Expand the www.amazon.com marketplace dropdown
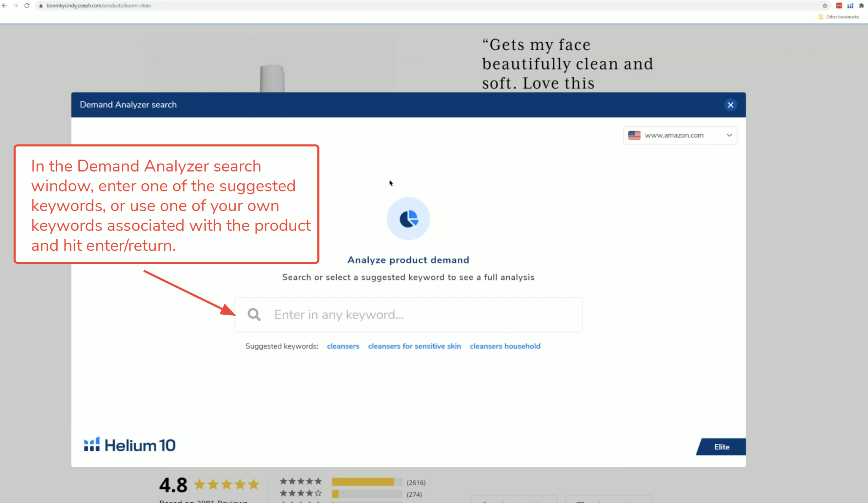Screen dimensions: 868x503 (x=729, y=135)
